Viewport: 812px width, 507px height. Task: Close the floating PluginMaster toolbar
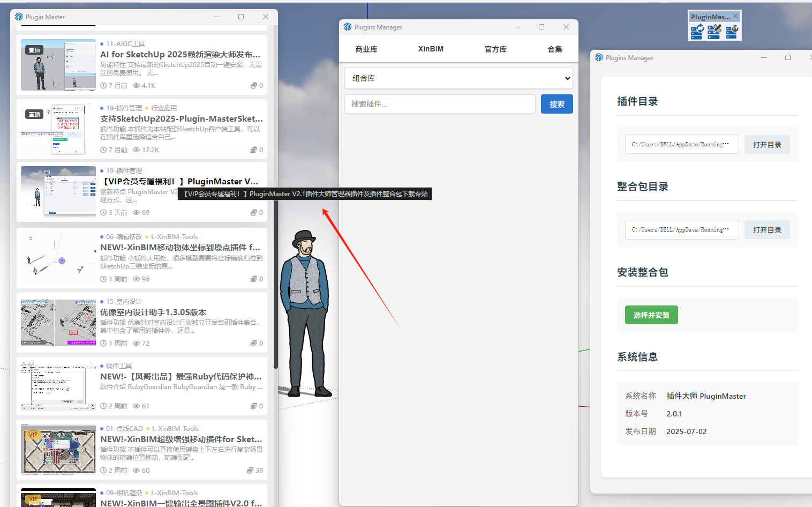735,17
